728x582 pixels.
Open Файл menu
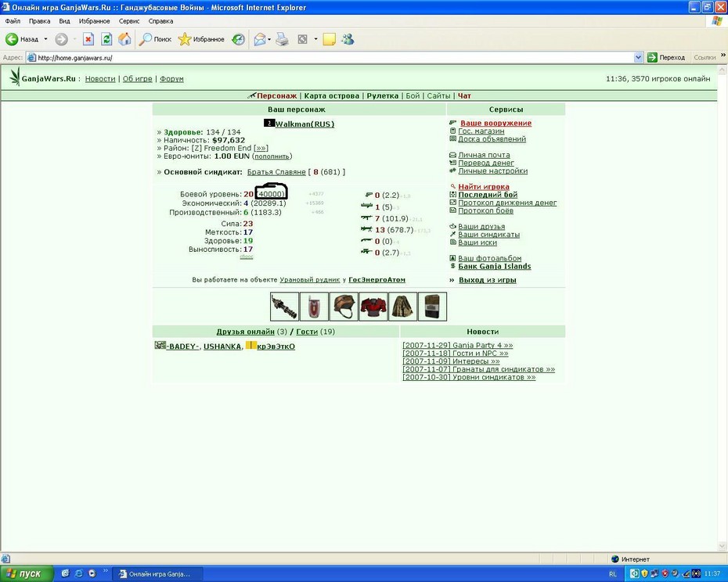coord(13,21)
